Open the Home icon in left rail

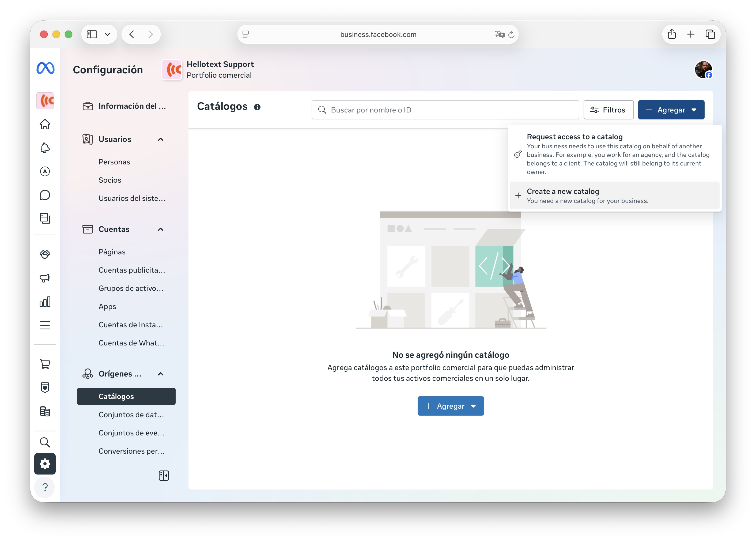coord(45,124)
